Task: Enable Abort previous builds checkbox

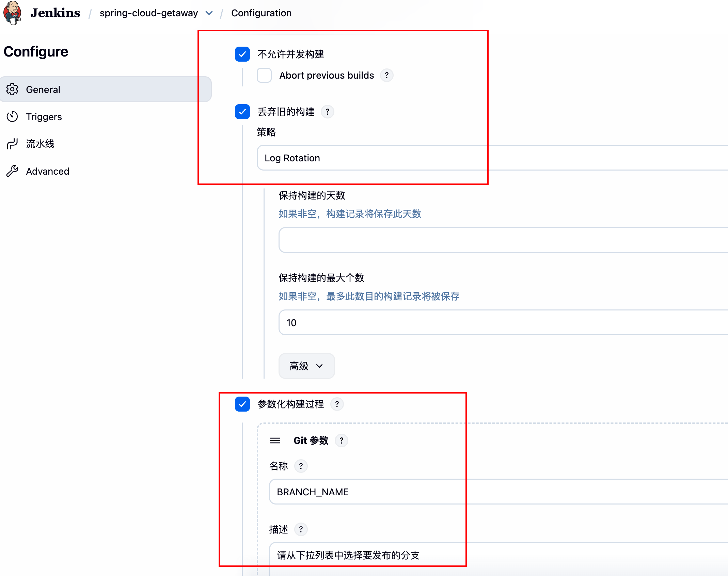Action: coord(264,75)
